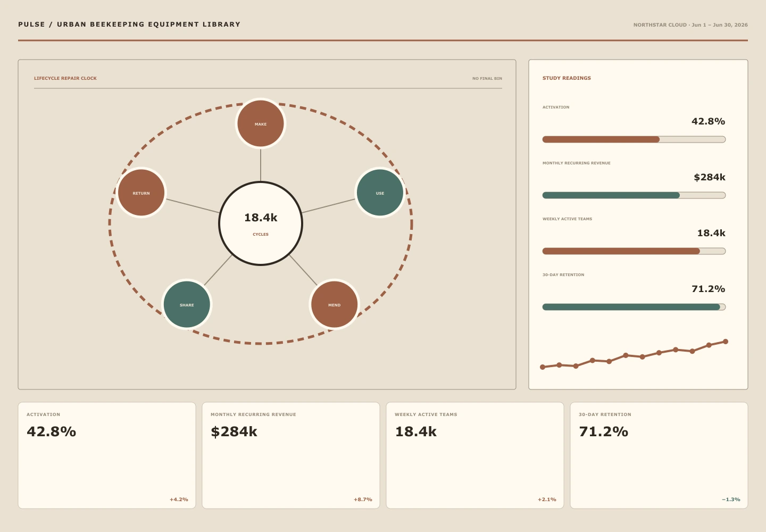766x532 pixels.
Task: Click the "NO FINAL BIN" label
Action: (487, 79)
